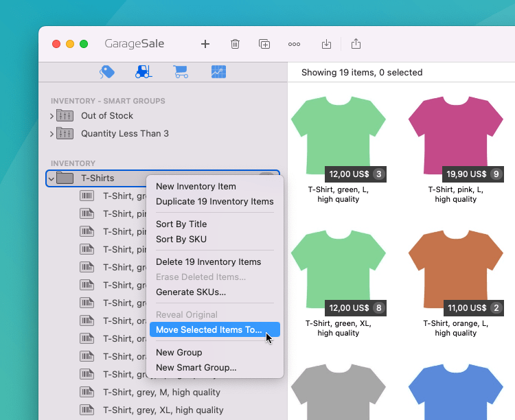Click 'T-Shirt, green, L, high quality' caption
The image size is (515, 420).
point(339,194)
